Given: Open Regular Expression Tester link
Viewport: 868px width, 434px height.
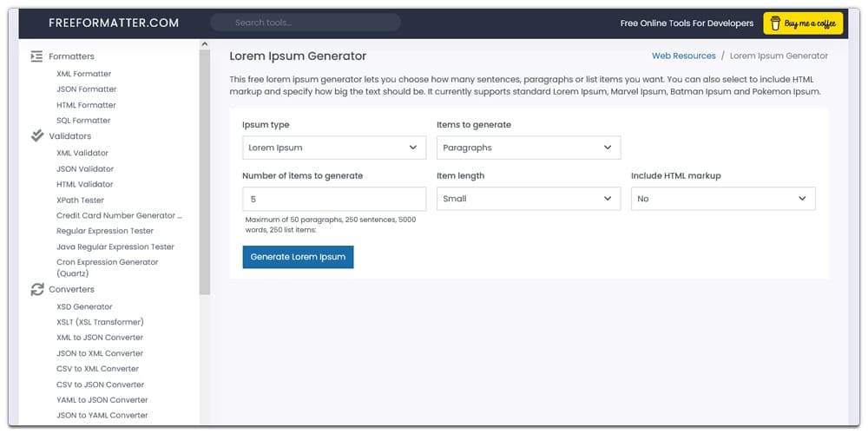Looking at the screenshot, I should coord(105,231).
